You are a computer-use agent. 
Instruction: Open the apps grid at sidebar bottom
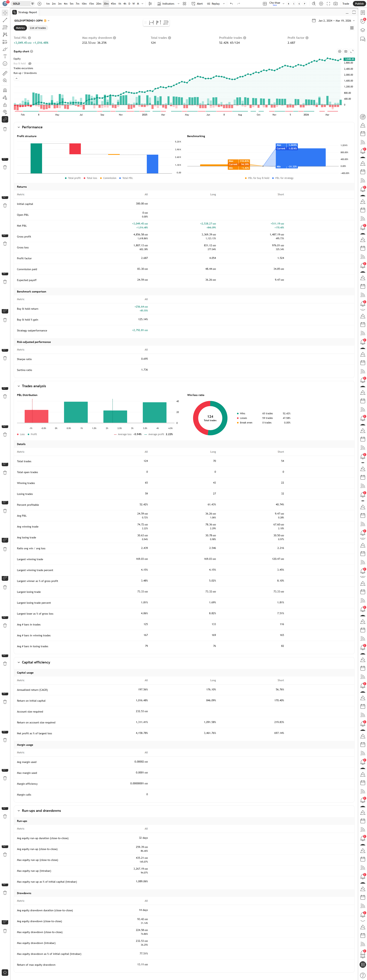[x=363, y=964]
